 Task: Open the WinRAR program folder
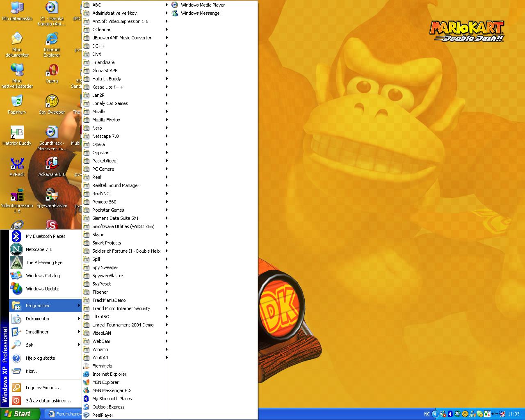click(126, 358)
